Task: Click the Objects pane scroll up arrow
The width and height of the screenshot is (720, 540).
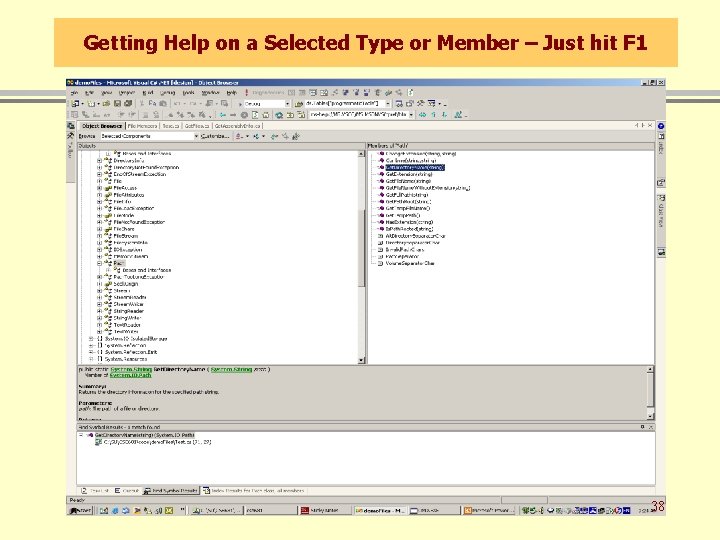Action: click(x=361, y=154)
